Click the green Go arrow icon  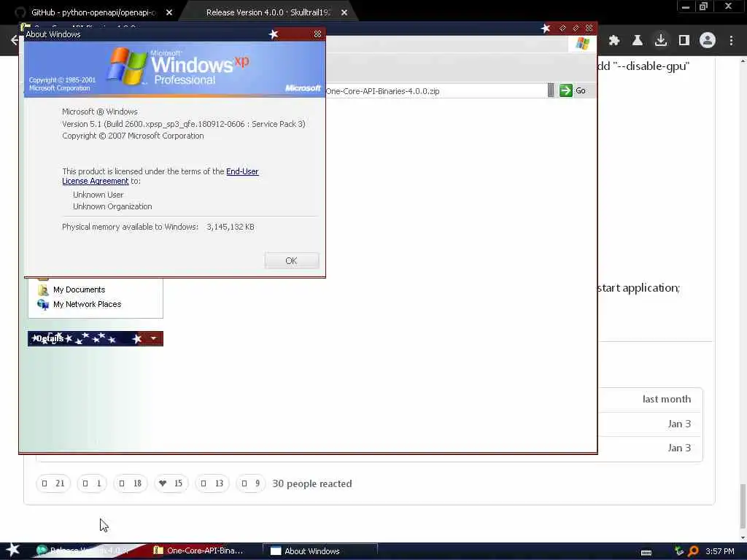[x=565, y=90]
